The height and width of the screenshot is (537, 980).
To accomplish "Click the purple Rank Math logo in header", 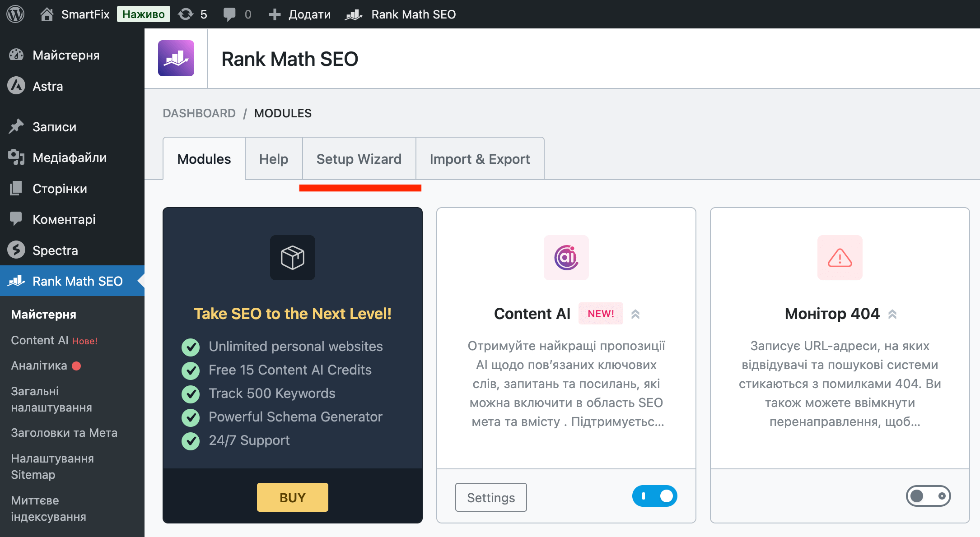I will 176,58.
